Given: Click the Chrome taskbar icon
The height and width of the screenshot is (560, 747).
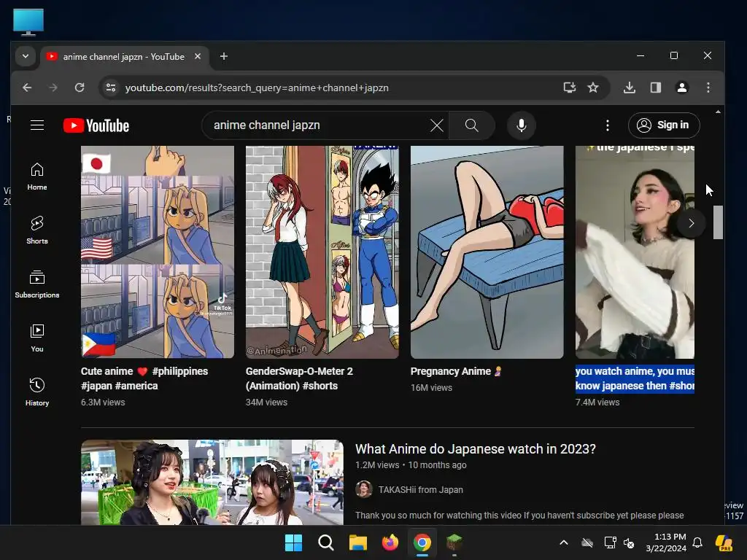Looking at the screenshot, I should point(422,542).
